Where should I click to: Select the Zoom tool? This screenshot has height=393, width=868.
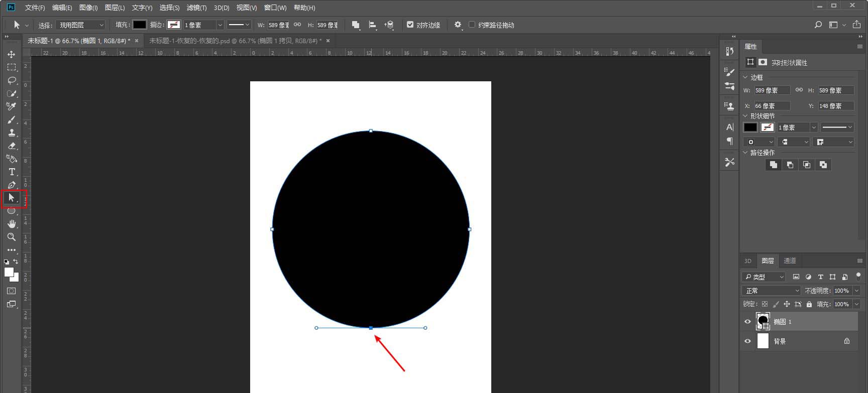click(x=11, y=237)
